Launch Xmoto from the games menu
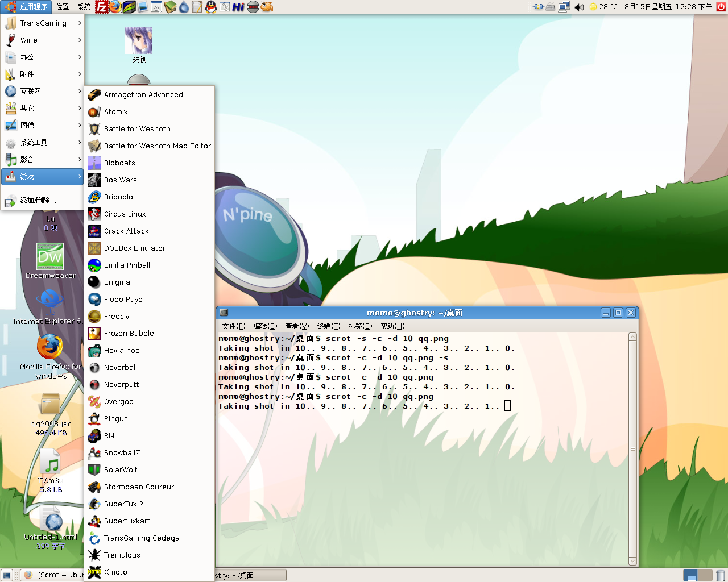The height and width of the screenshot is (582, 728). 150,572
